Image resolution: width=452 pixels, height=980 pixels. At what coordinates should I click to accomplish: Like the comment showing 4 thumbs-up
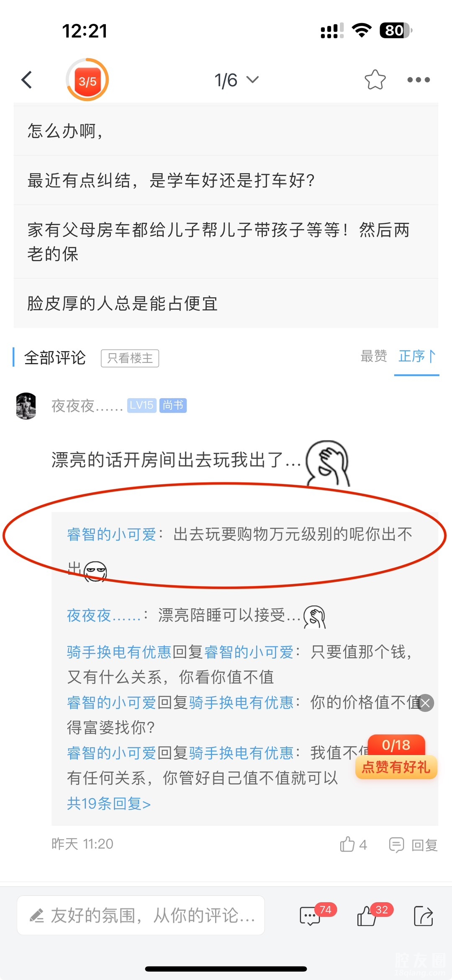(353, 844)
